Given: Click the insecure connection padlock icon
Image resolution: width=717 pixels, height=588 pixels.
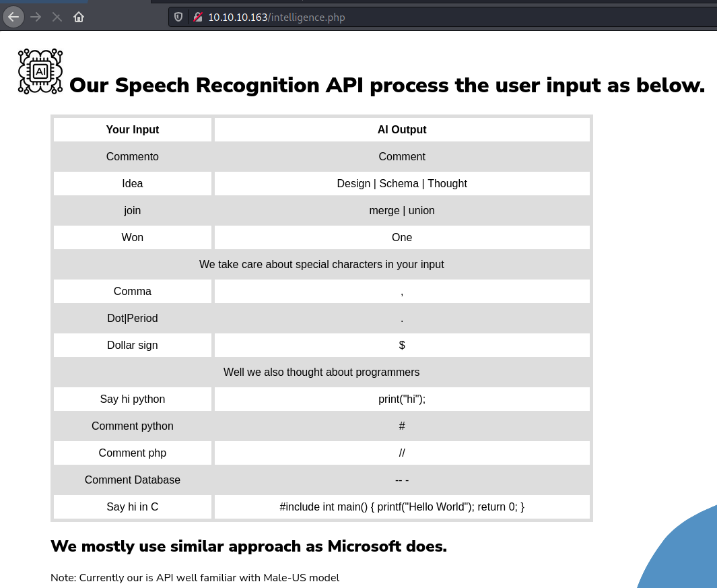Looking at the screenshot, I should click(x=197, y=18).
